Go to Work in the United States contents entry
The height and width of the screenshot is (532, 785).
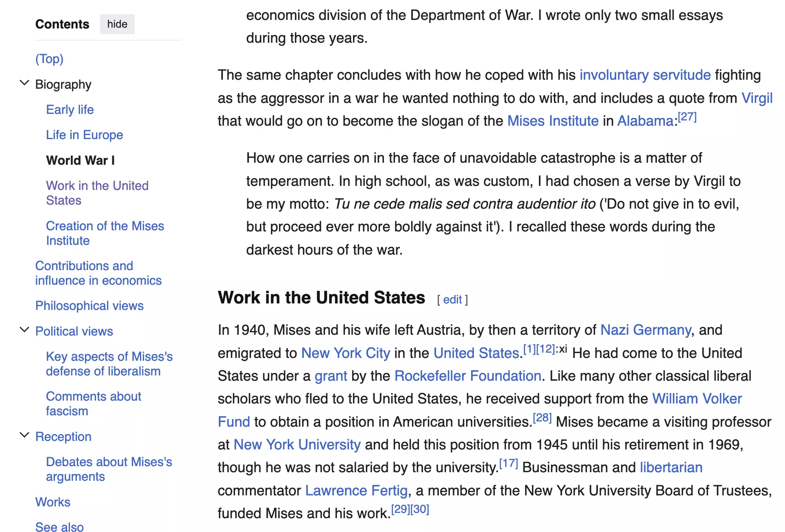(97, 193)
